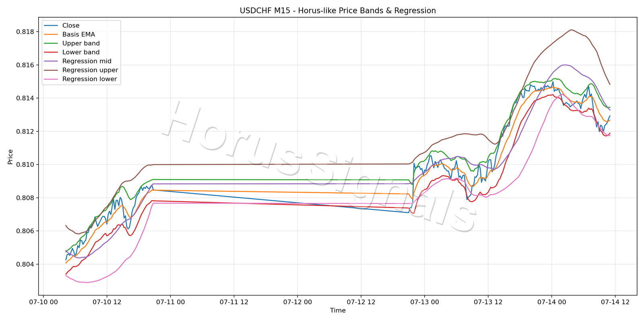Select the Upper band legend entry

click(72, 43)
